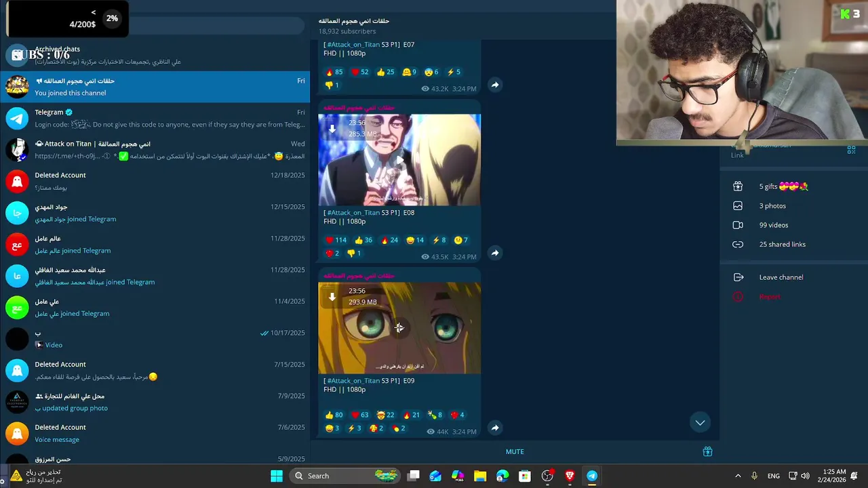Viewport: 868px width, 488px height.
Task: Open the chat named ب with Video
Action: (x=155, y=339)
